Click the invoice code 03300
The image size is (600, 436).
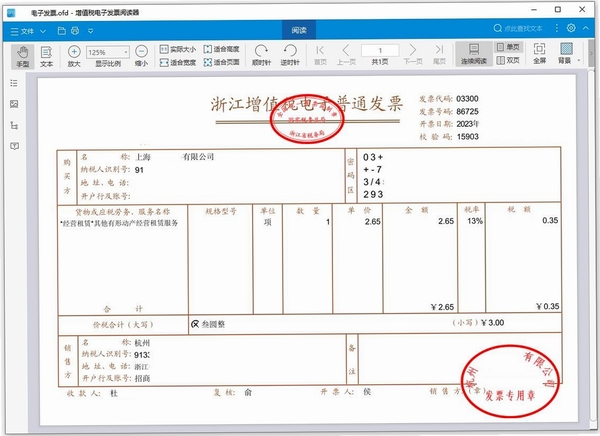click(x=467, y=99)
